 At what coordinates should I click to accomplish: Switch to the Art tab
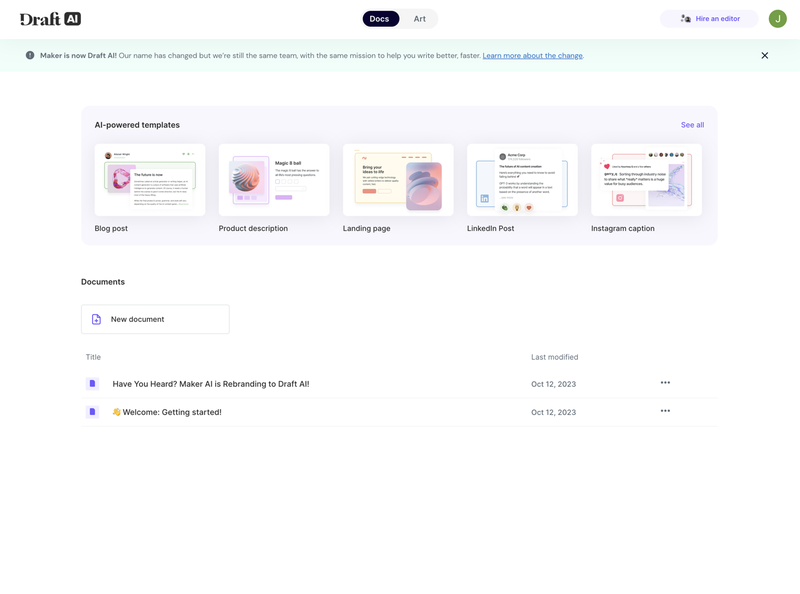419,18
